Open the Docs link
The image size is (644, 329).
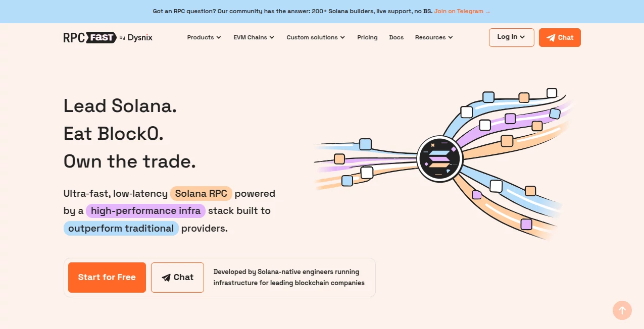tap(397, 37)
